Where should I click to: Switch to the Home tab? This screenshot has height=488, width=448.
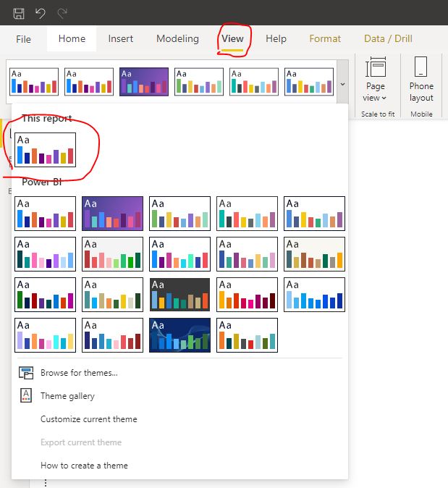(x=72, y=38)
